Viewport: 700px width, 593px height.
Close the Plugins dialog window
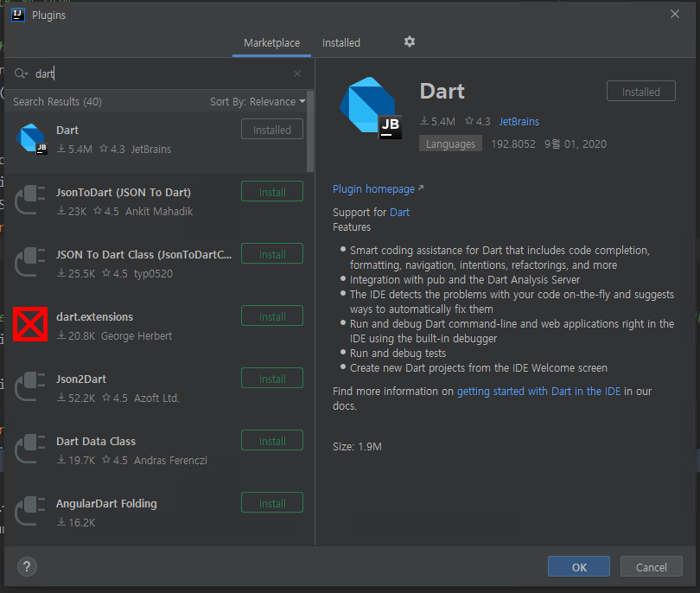click(x=675, y=15)
